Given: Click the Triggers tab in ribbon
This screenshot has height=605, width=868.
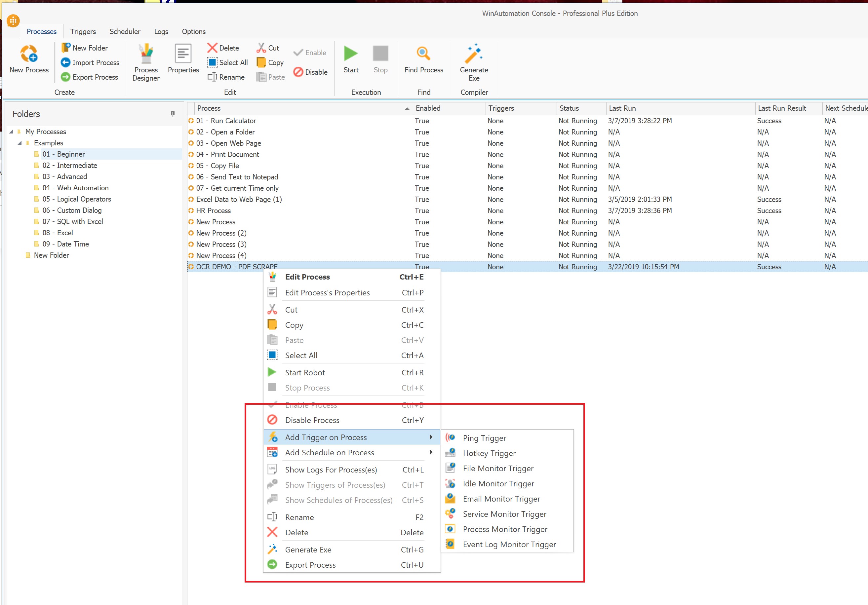Looking at the screenshot, I should (82, 31).
